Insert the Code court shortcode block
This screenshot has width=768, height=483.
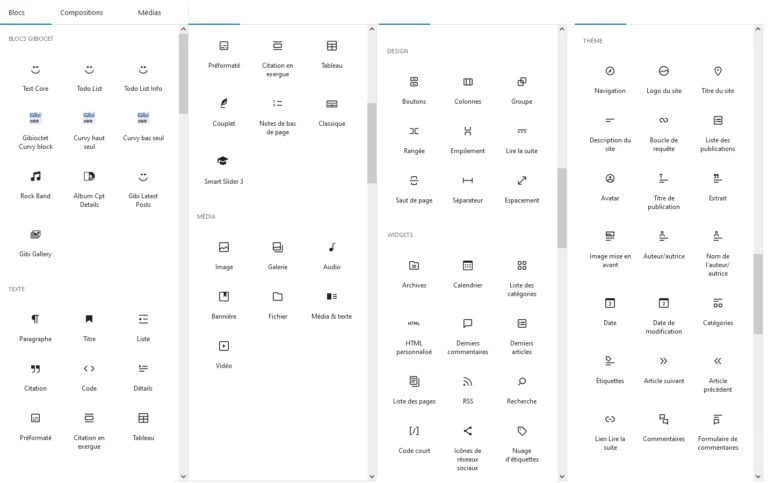tap(414, 440)
